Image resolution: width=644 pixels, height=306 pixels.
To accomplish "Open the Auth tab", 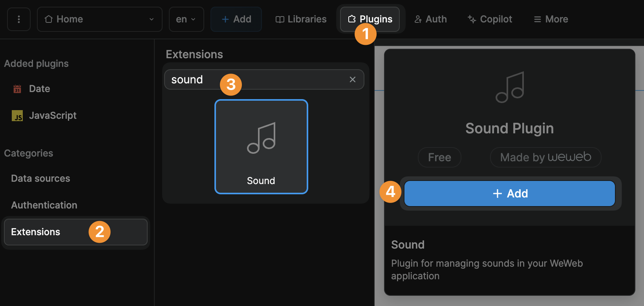I will click(430, 19).
